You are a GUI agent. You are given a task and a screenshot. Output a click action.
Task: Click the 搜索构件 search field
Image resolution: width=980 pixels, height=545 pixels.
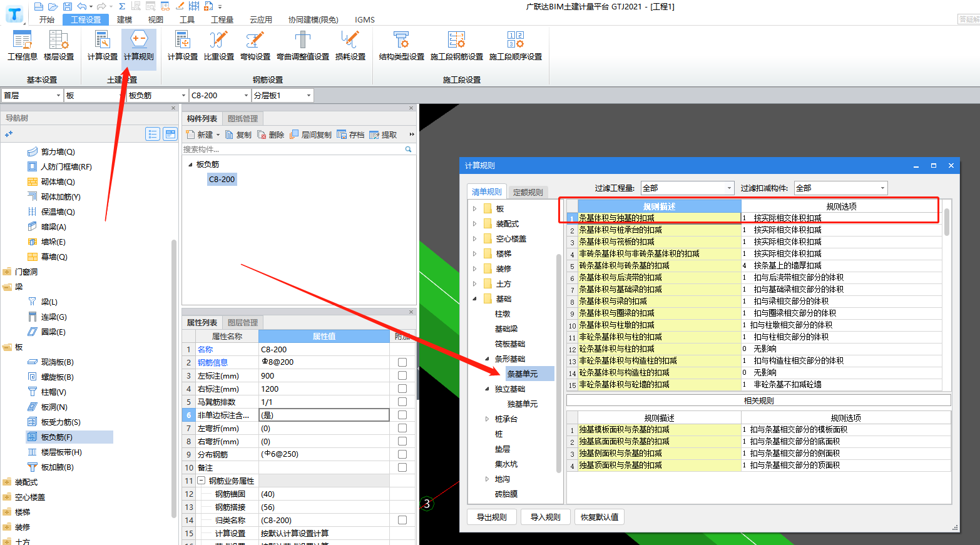[x=293, y=150]
